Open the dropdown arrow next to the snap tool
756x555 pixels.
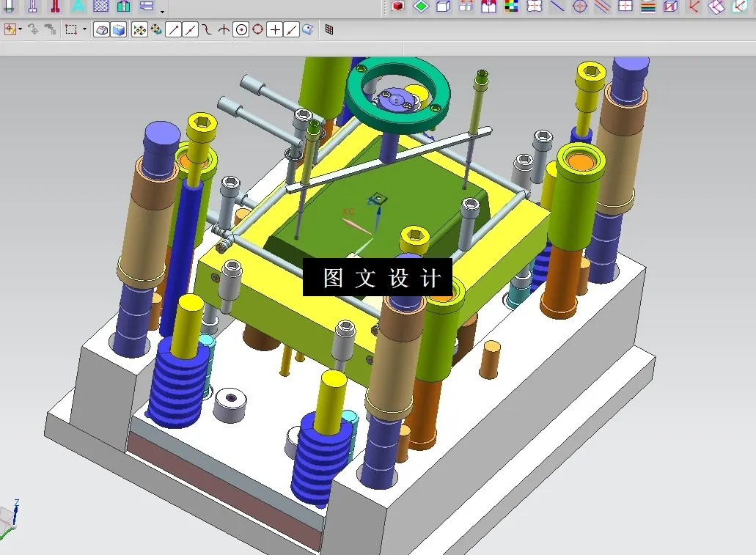click(x=20, y=31)
